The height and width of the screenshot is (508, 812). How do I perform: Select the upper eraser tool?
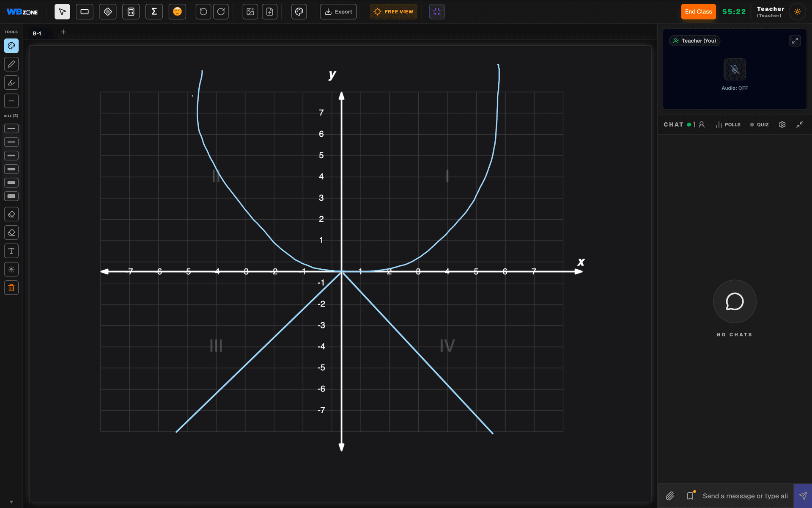pyautogui.click(x=11, y=214)
